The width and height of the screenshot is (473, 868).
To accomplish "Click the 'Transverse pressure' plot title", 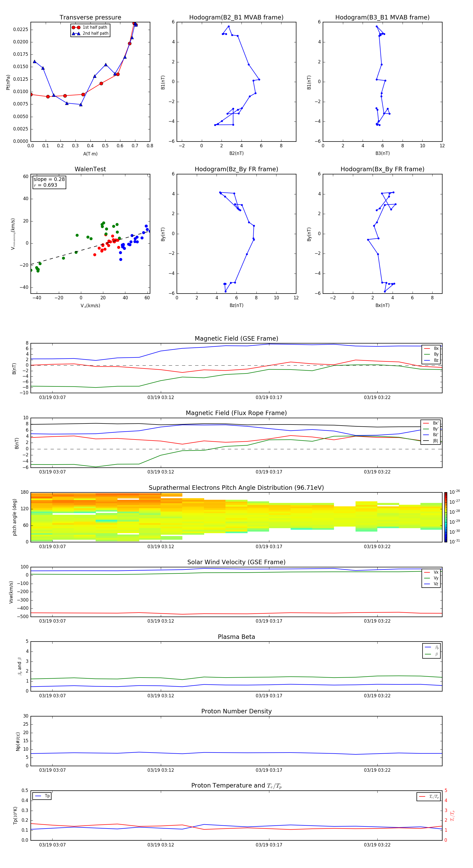I will coord(90,18).
